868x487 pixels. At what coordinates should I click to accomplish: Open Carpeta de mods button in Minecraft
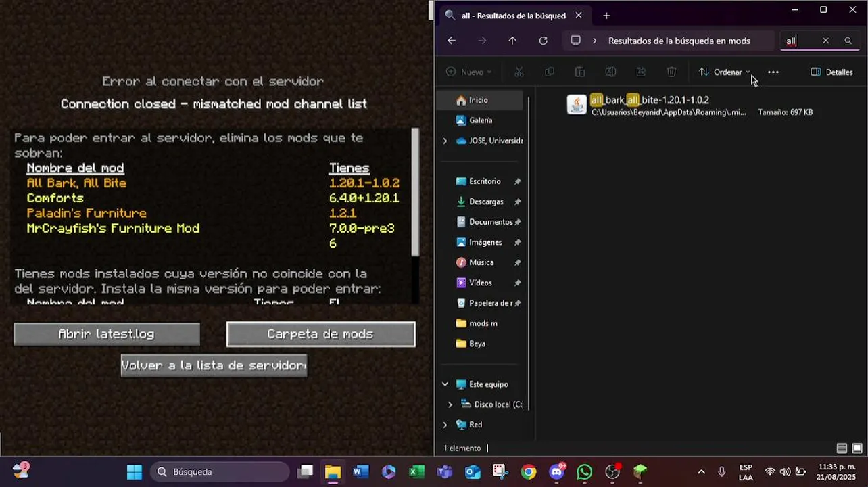pos(320,334)
